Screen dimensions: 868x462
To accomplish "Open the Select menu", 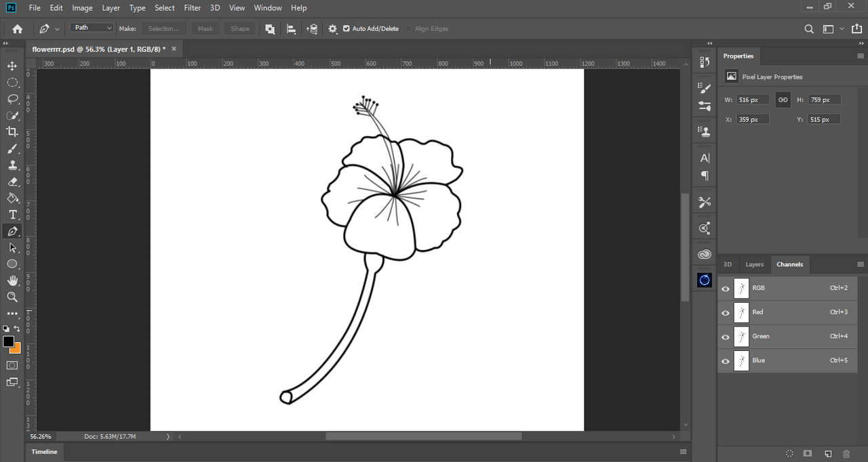I will coord(165,7).
